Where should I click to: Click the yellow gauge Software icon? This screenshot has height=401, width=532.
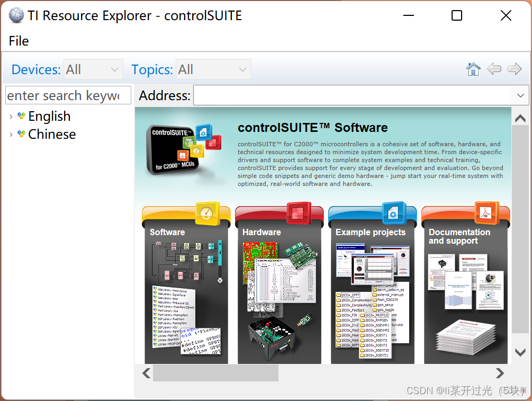point(208,213)
